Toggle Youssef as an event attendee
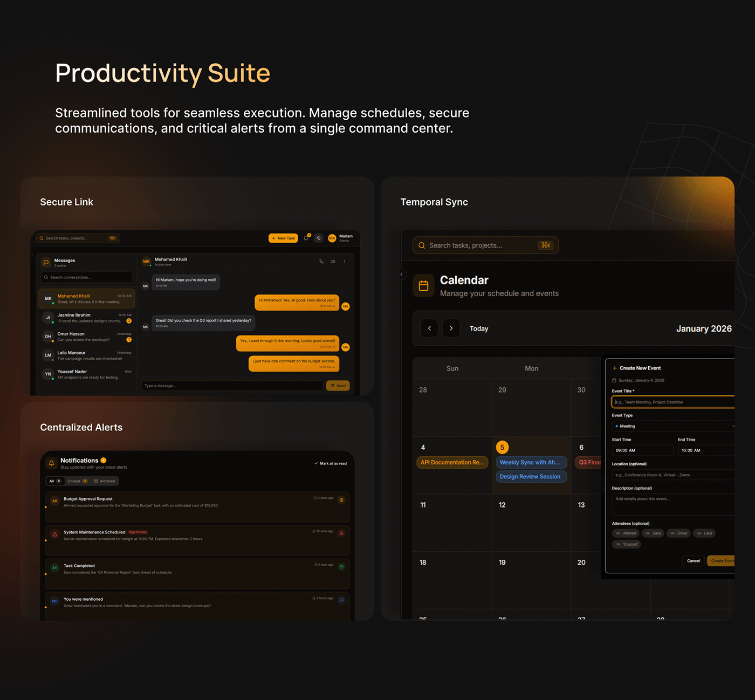This screenshot has width=755, height=700. pyautogui.click(x=627, y=544)
